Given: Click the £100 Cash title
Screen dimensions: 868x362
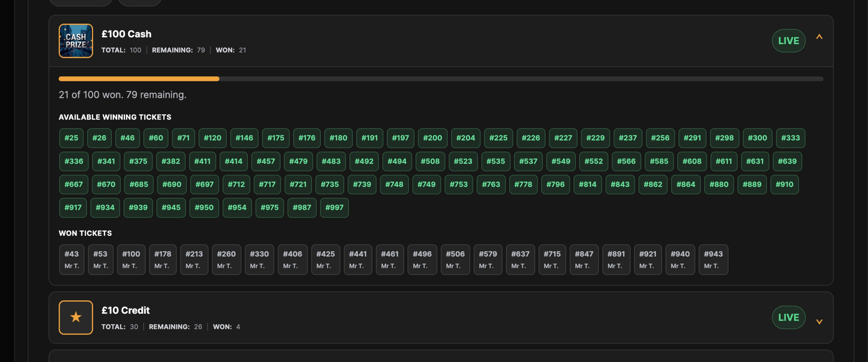Looking at the screenshot, I should (x=126, y=34).
